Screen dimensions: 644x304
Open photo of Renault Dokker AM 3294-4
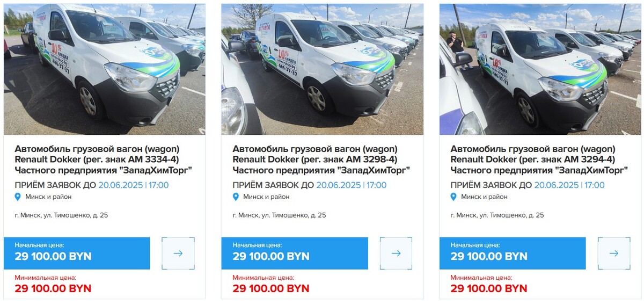pyautogui.click(x=540, y=69)
